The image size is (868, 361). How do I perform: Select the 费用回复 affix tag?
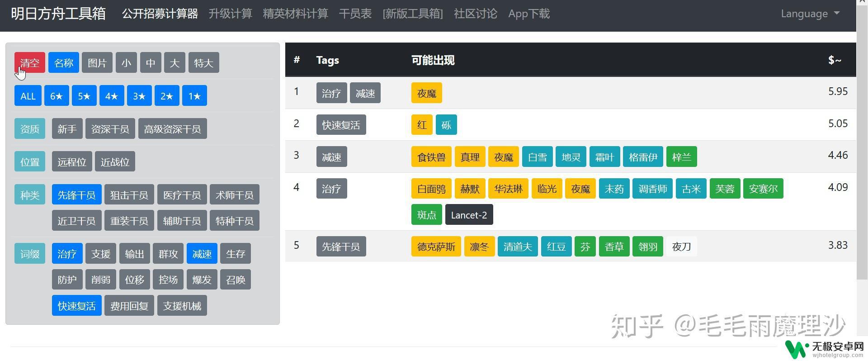[x=129, y=305]
